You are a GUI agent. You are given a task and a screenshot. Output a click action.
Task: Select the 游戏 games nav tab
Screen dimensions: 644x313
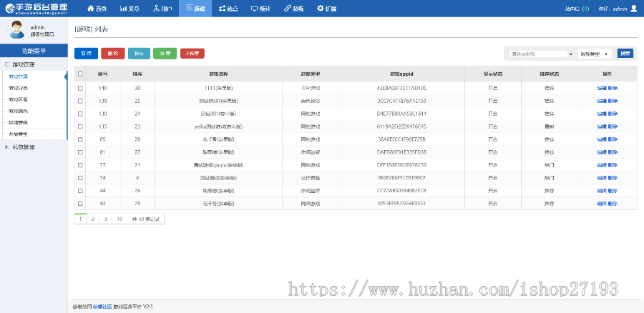195,9
